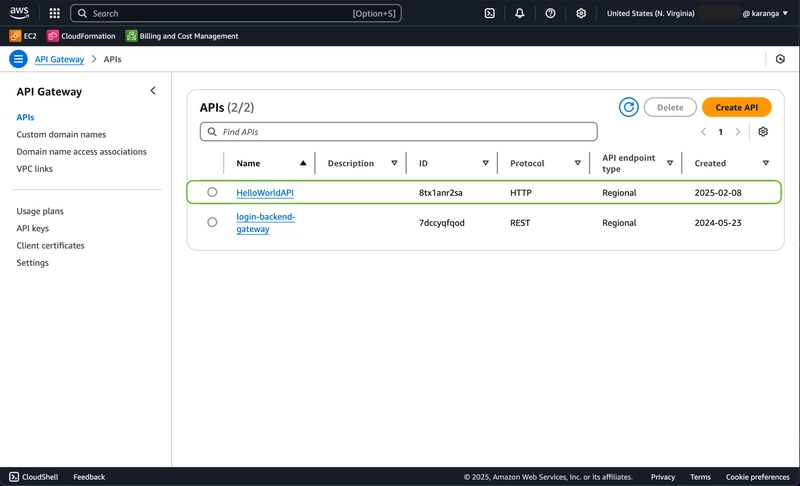Open CloudFormation shortcut in favorites bar
The image size is (800, 486).
tap(81, 36)
